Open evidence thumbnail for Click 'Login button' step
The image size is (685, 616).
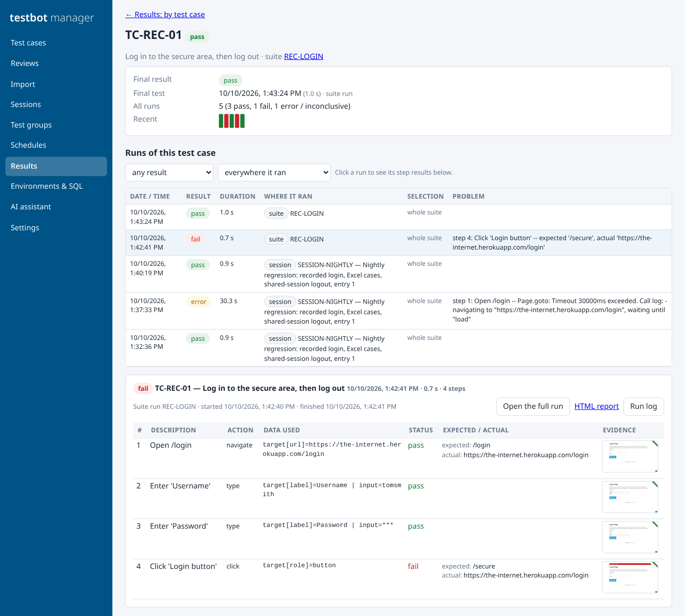(630, 577)
